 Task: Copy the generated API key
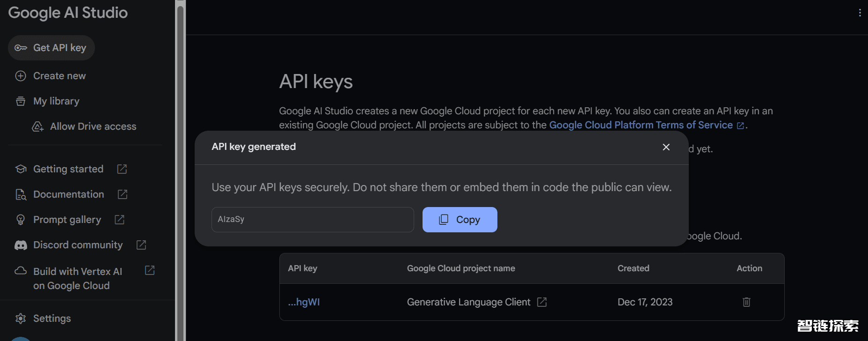point(460,220)
